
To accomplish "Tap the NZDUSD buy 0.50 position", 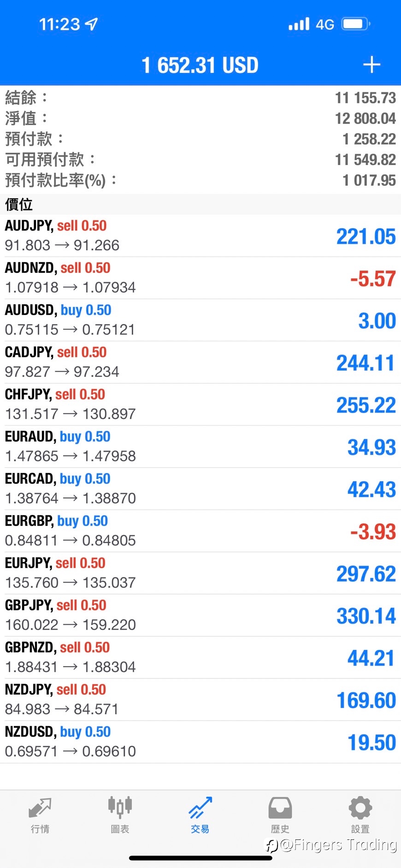I will pos(200,742).
